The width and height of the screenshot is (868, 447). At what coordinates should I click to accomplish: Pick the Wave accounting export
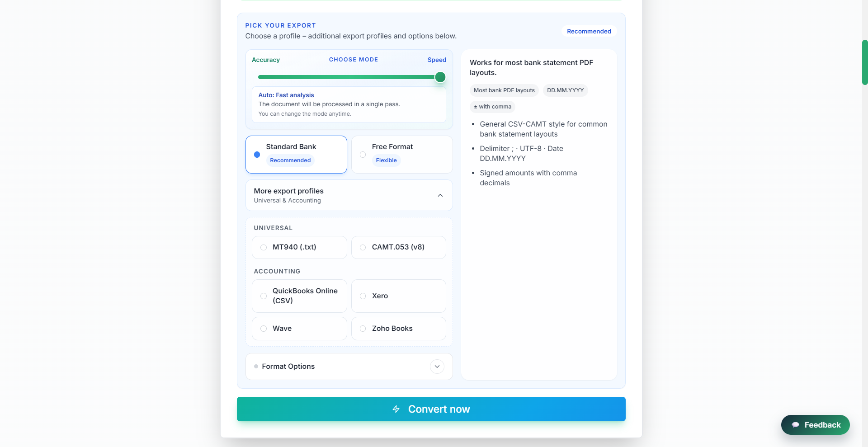[299, 329]
